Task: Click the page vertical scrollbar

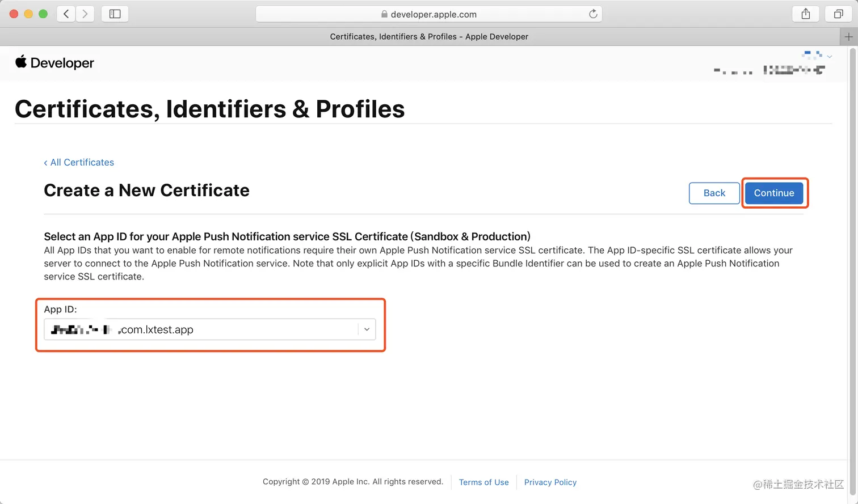Action: [852, 227]
